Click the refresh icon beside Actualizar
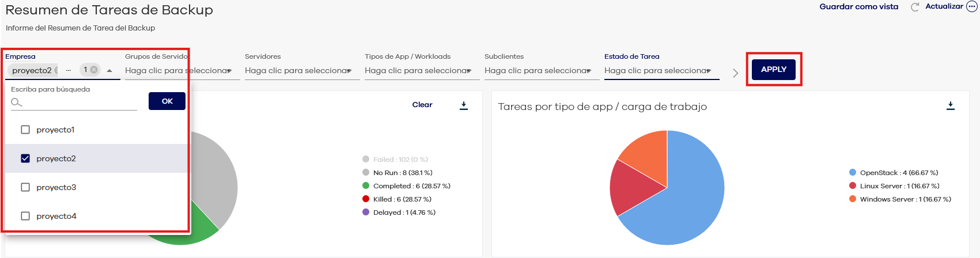 pos(914,7)
